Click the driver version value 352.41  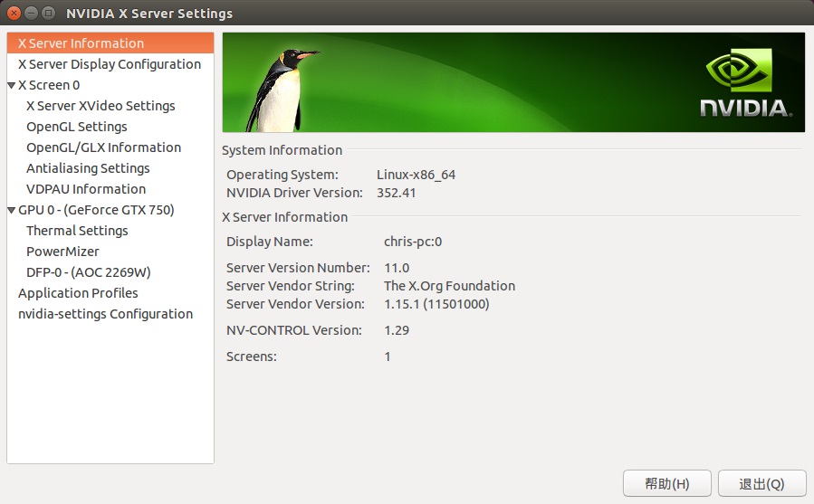(396, 193)
